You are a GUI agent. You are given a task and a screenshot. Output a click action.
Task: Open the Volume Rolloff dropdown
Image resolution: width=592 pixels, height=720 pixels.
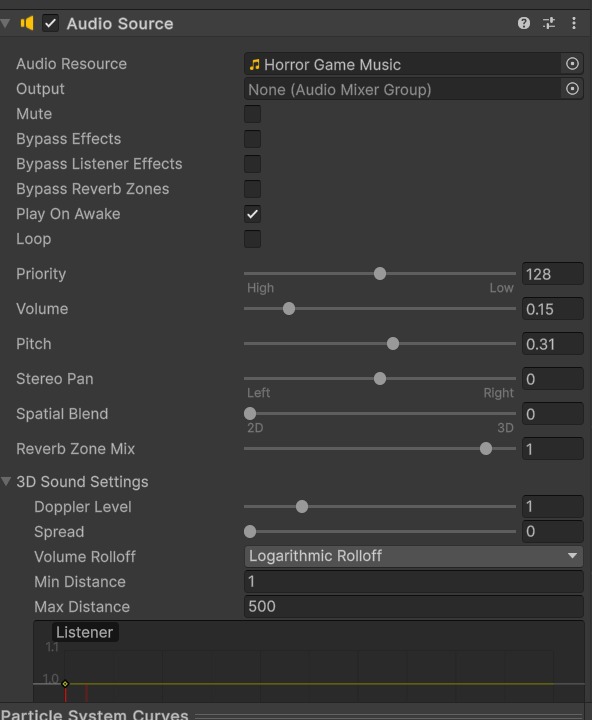pyautogui.click(x=413, y=556)
